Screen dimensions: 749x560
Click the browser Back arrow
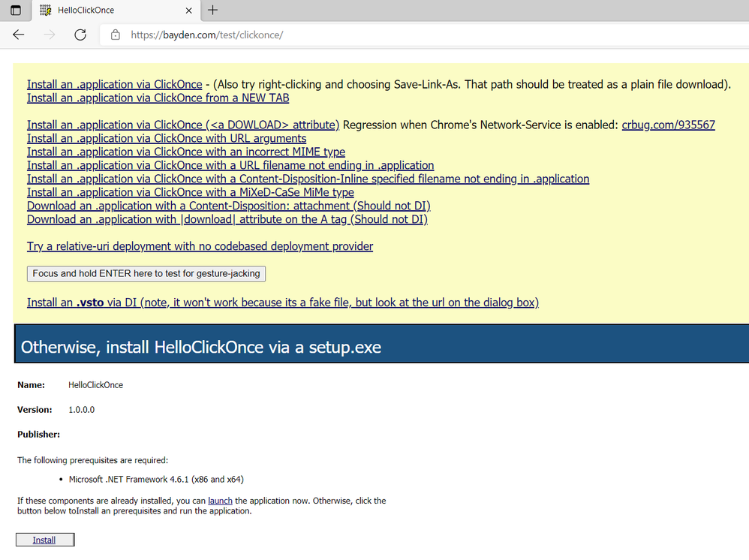click(18, 35)
